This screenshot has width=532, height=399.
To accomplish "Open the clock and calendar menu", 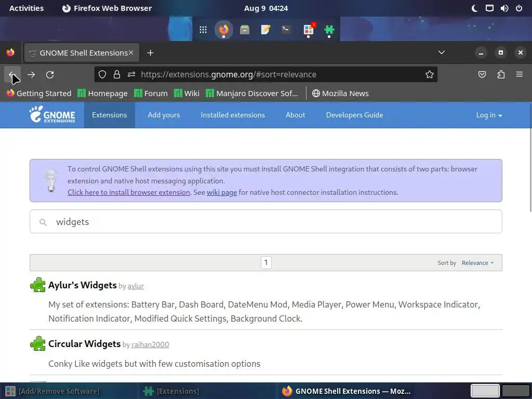I will [x=266, y=8].
